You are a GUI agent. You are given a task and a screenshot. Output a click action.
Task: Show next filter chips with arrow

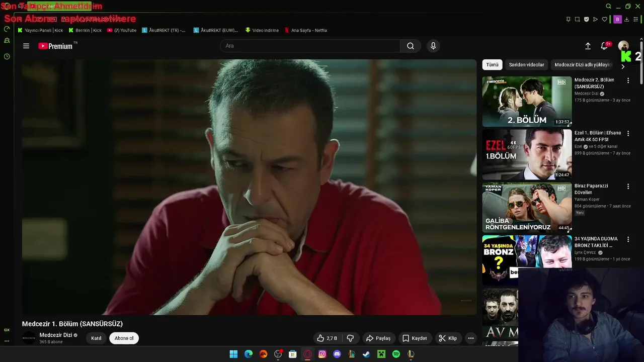click(623, 66)
